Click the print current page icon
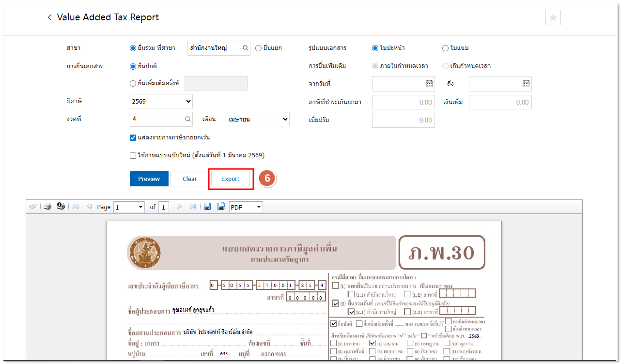Screen dimensions: 621x364 pos(61,207)
